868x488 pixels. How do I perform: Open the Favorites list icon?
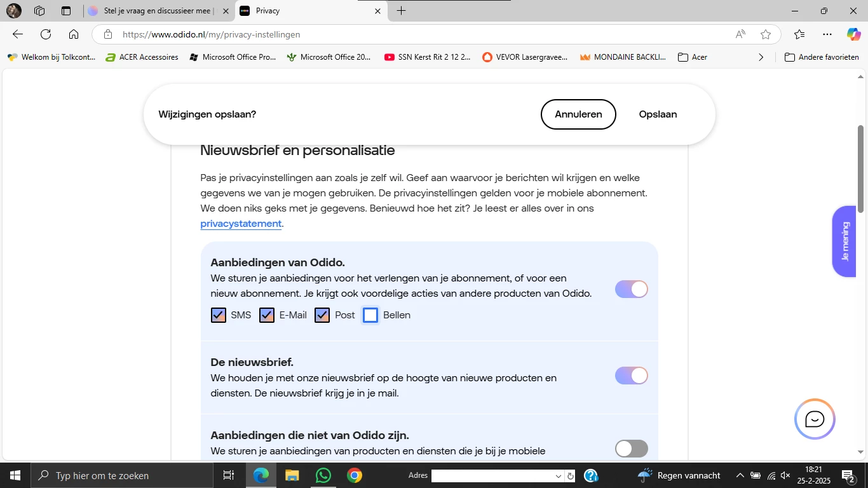coord(799,34)
